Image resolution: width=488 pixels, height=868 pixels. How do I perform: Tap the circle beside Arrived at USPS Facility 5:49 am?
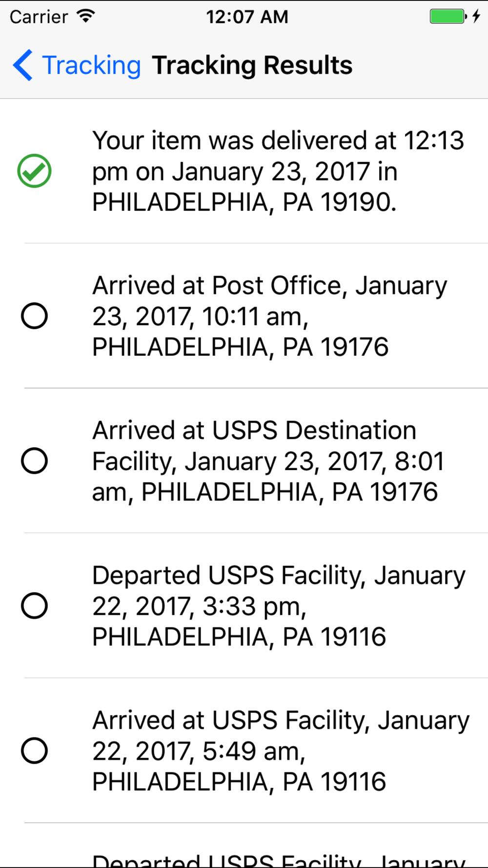pyautogui.click(x=34, y=751)
